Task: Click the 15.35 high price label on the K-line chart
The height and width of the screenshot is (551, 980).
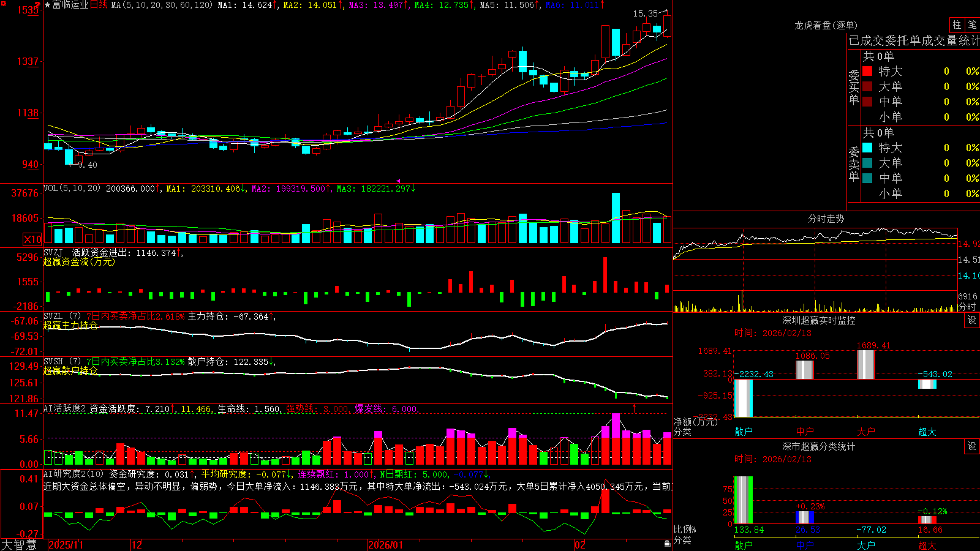Action: [x=645, y=13]
